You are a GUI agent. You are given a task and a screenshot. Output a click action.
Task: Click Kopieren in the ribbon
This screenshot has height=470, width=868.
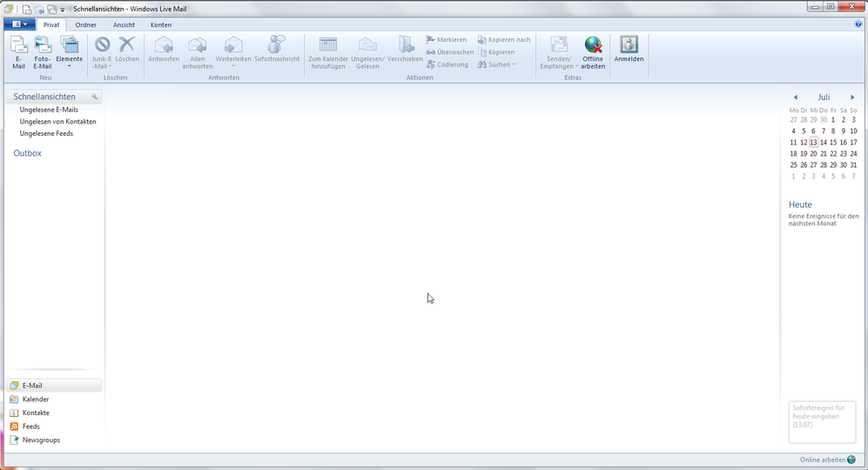(496, 52)
